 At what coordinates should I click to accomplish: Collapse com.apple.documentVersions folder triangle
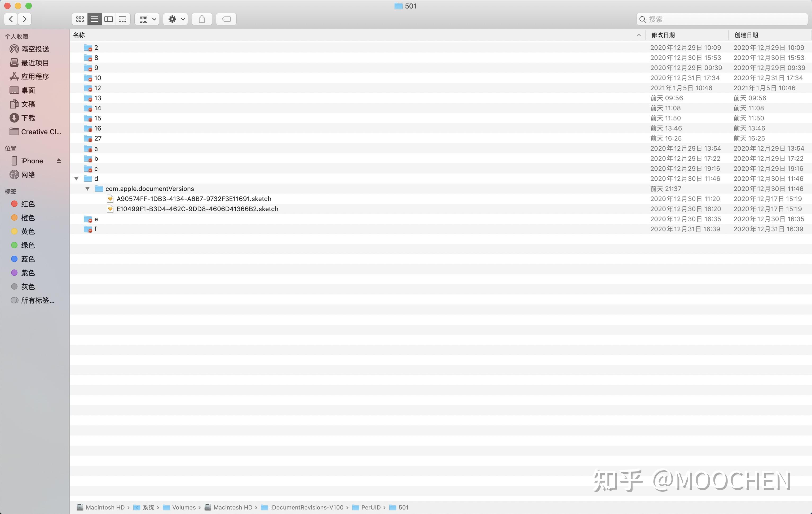(87, 189)
